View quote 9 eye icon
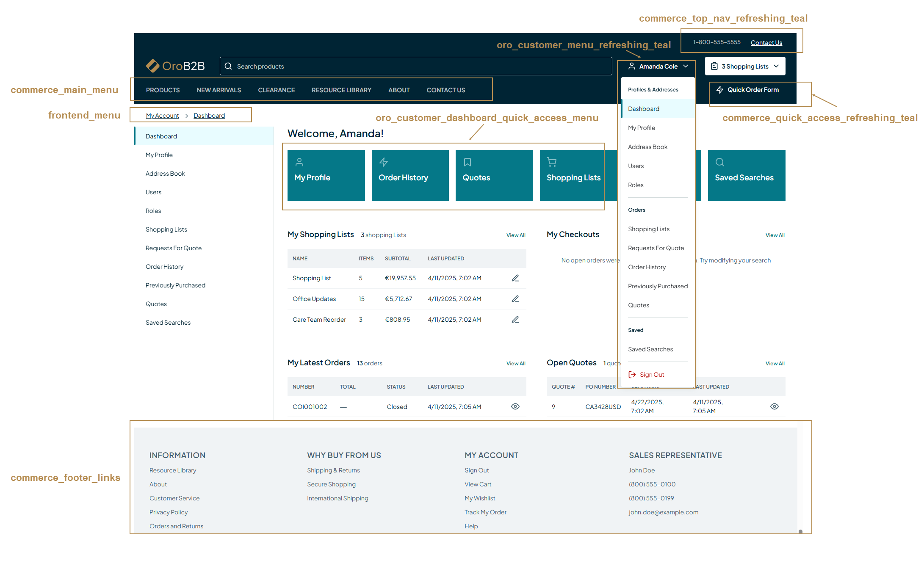This screenshot has width=924, height=566. click(774, 407)
